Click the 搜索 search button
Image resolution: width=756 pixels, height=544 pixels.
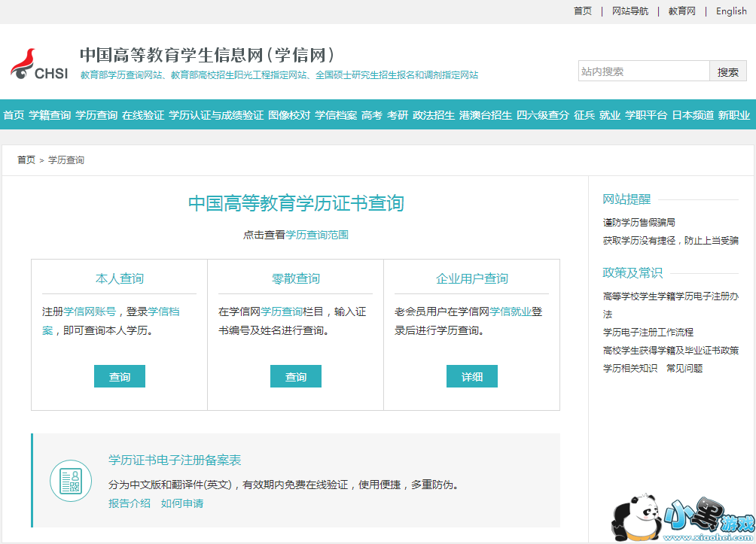coord(727,71)
